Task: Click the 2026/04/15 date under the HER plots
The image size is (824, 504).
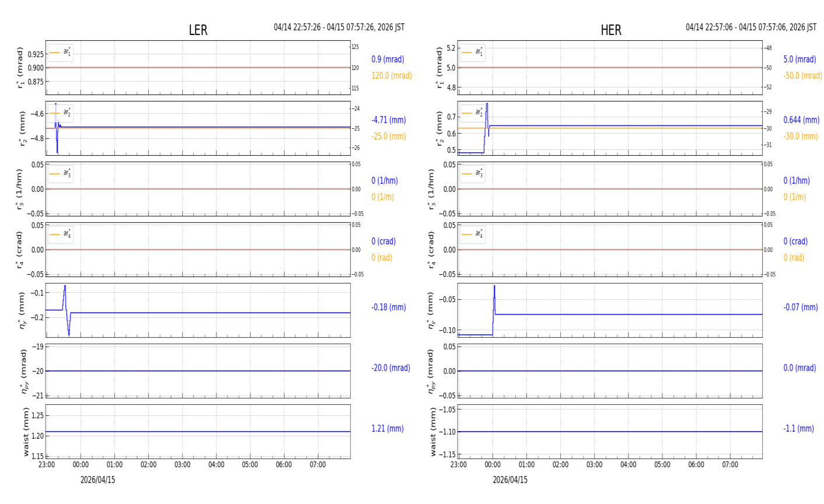Action: point(510,480)
